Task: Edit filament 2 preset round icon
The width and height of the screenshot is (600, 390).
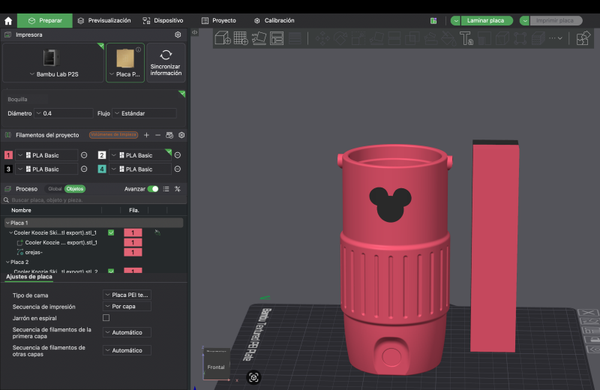Action: pos(178,155)
